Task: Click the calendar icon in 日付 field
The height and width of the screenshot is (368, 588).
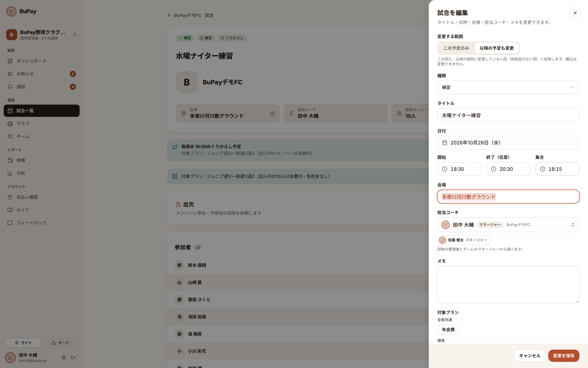Action: pos(445,143)
